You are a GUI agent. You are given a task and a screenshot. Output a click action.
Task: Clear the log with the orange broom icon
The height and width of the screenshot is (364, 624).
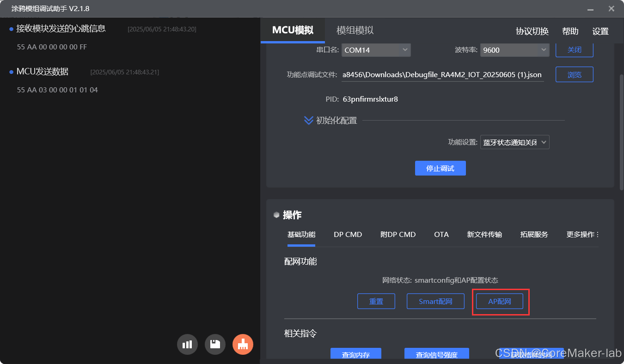(x=243, y=344)
